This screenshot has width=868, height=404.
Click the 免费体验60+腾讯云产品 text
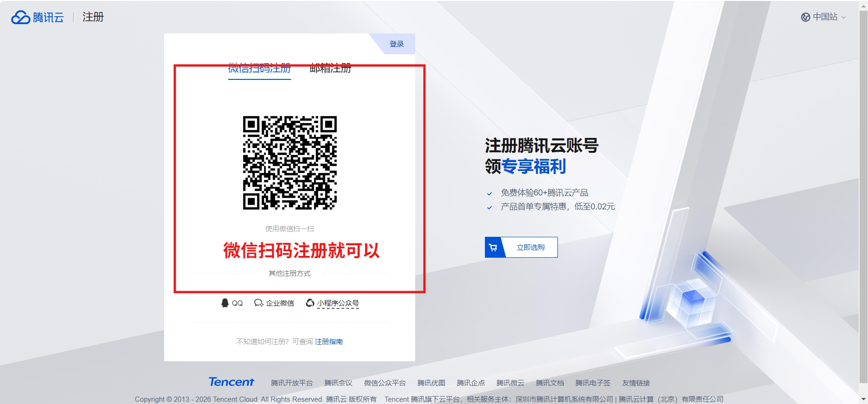point(544,193)
